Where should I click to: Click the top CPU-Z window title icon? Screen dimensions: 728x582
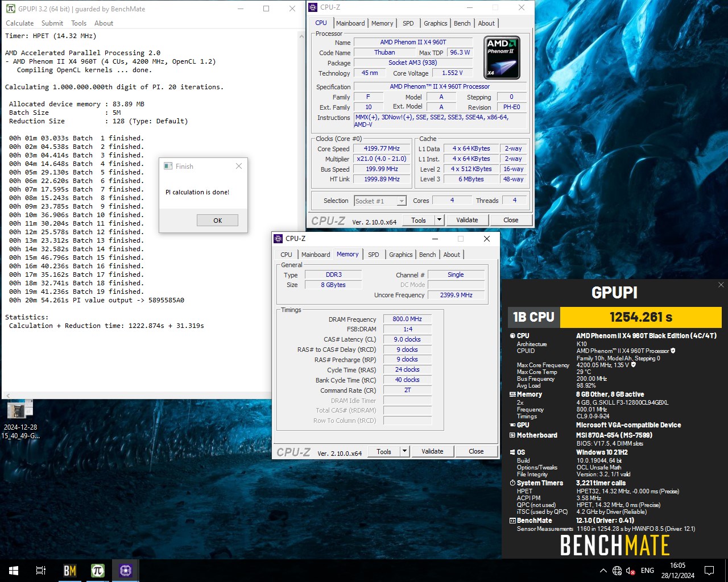click(x=313, y=7)
